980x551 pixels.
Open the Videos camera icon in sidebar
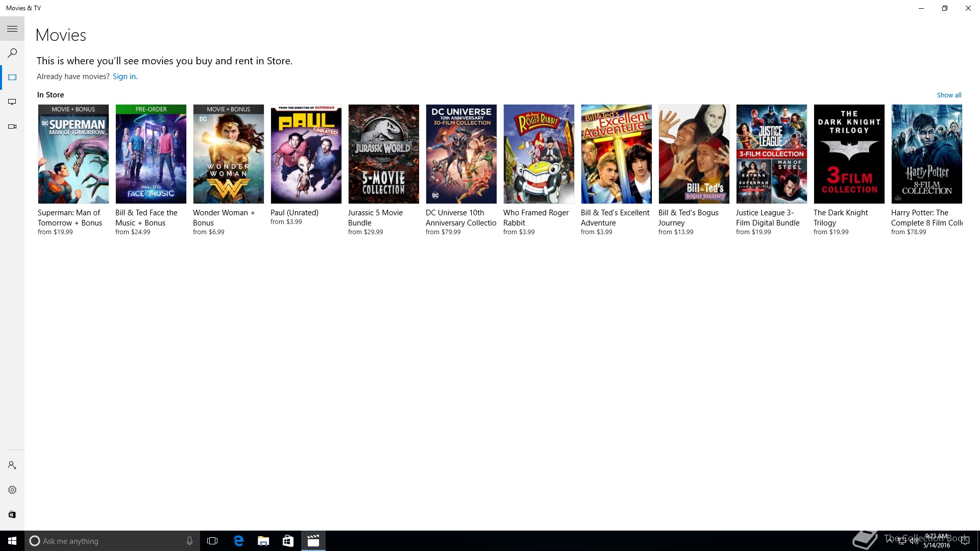point(12,127)
